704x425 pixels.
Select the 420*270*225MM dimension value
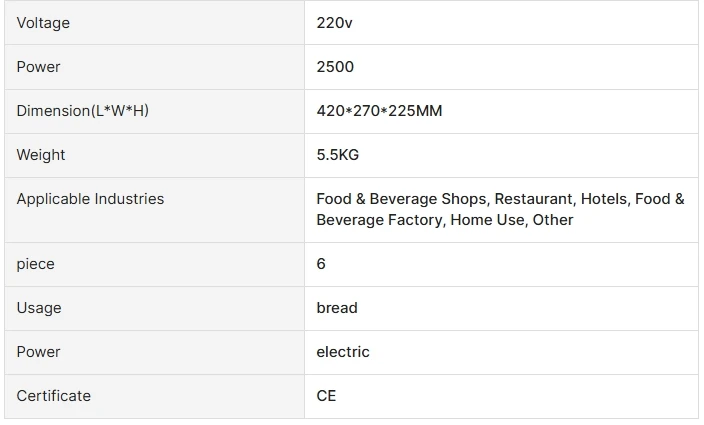click(379, 111)
